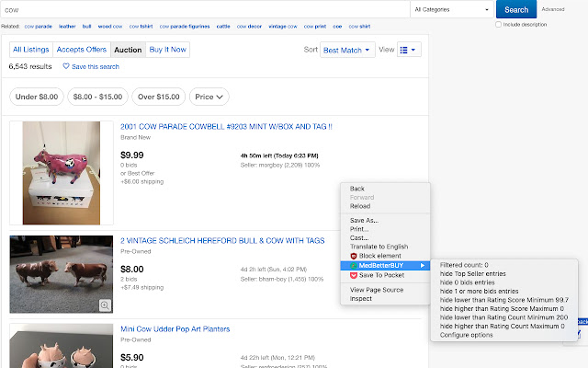Click the $9.99 price text

click(132, 155)
